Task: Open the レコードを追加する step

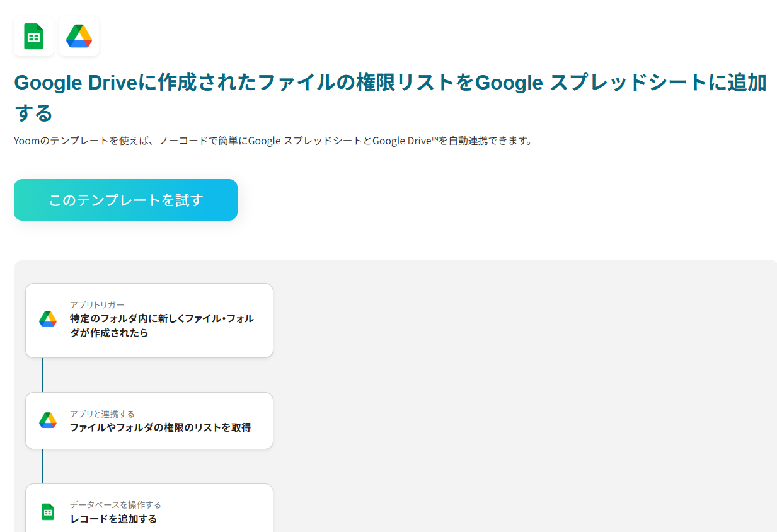Action: tap(149, 508)
